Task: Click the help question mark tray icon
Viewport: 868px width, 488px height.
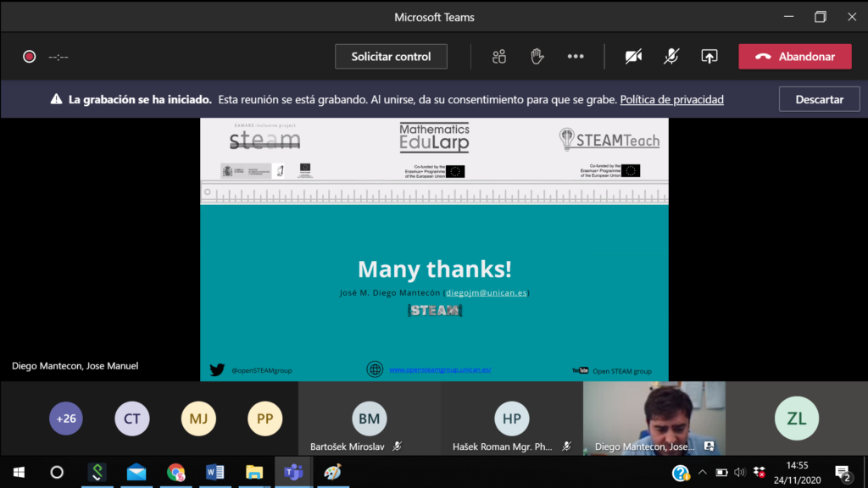Action: 681,473
